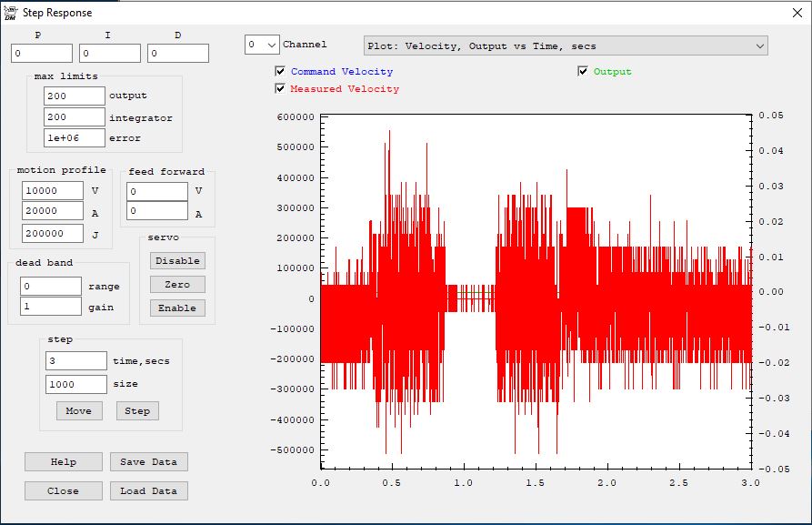Click the Step button
Screen dimensions: 812x525
pos(137,410)
